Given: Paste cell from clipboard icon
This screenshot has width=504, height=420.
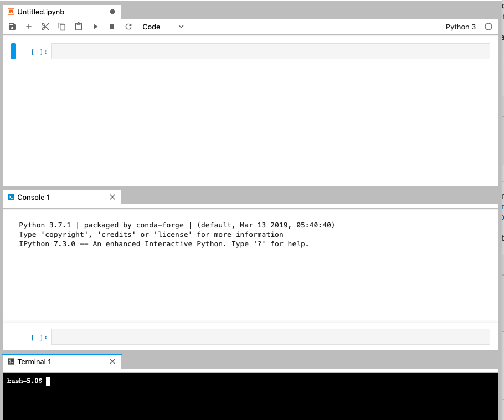Looking at the screenshot, I should (x=79, y=27).
